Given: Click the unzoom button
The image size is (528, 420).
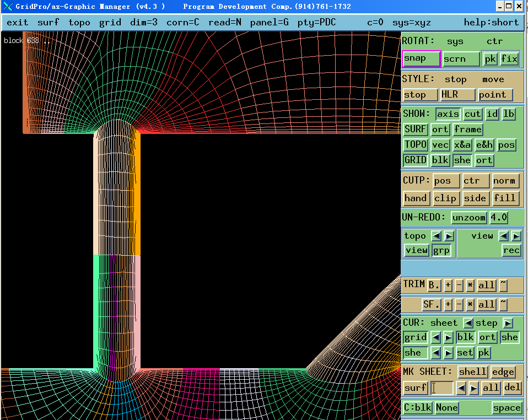Looking at the screenshot, I should click(469, 218).
